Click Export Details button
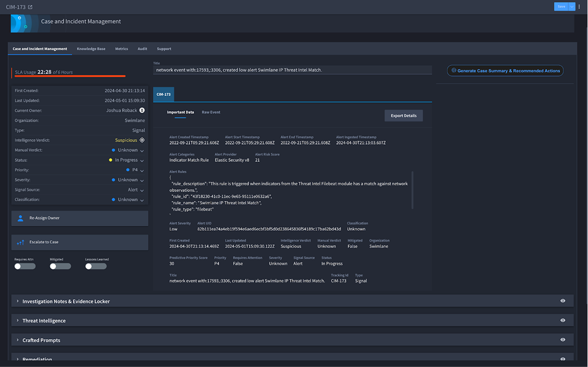The height and width of the screenshot is (367, 588). [404, 116]
